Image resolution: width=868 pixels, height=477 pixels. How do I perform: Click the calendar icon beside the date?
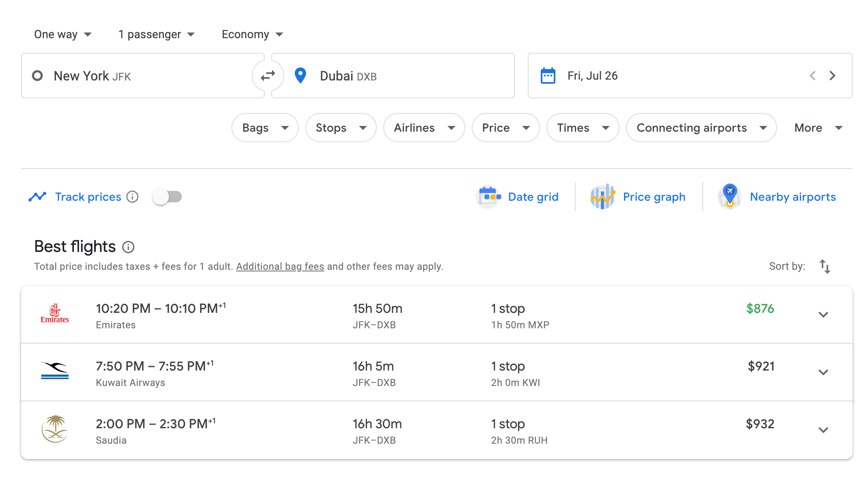548,76
